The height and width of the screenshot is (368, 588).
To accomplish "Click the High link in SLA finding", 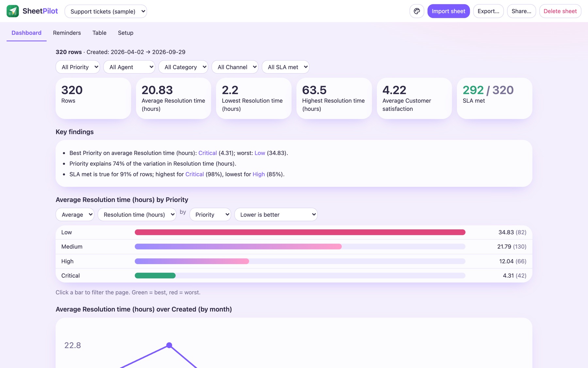I will (x=258, y=174).
